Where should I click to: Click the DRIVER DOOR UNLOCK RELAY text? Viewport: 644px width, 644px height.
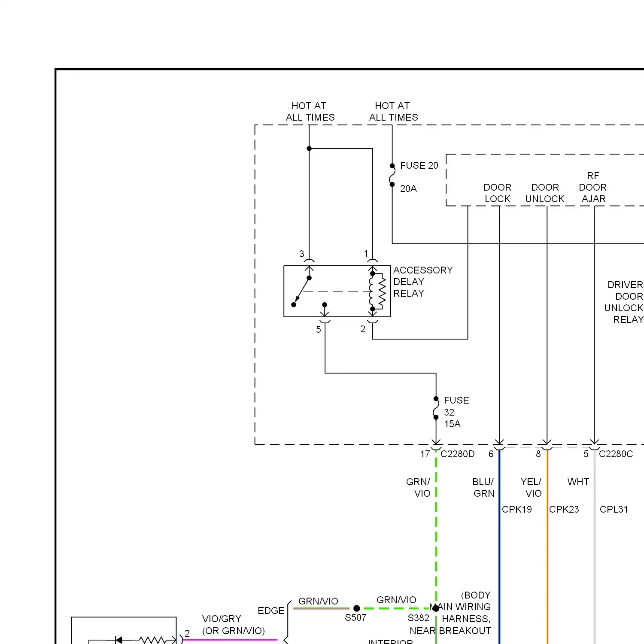point(624,302)
